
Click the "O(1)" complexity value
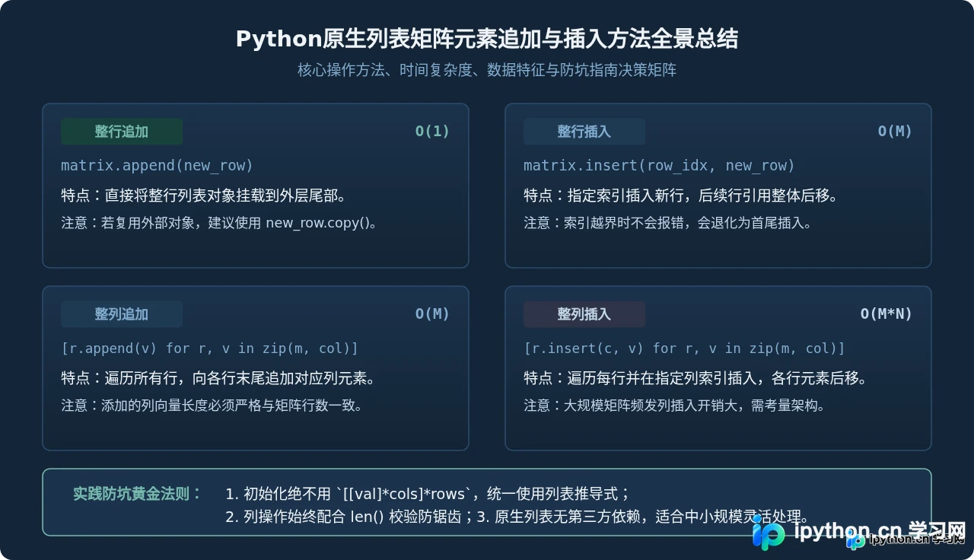click(x=432, y=132)
